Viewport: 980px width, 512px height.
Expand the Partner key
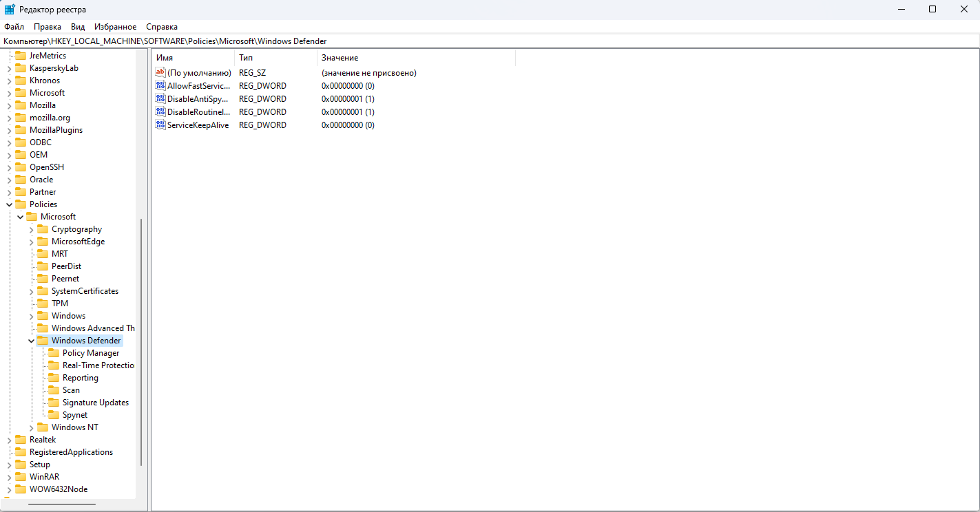tap(9, 192)
